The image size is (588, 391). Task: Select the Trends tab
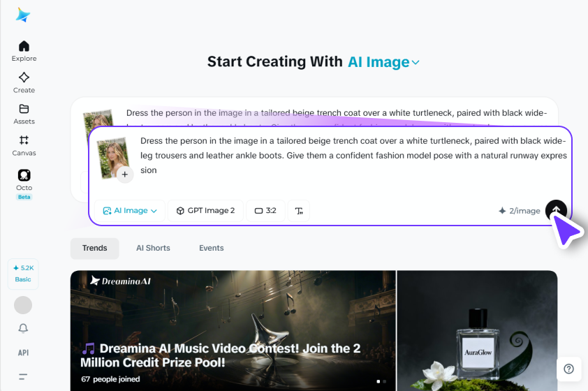click(94, 248)
